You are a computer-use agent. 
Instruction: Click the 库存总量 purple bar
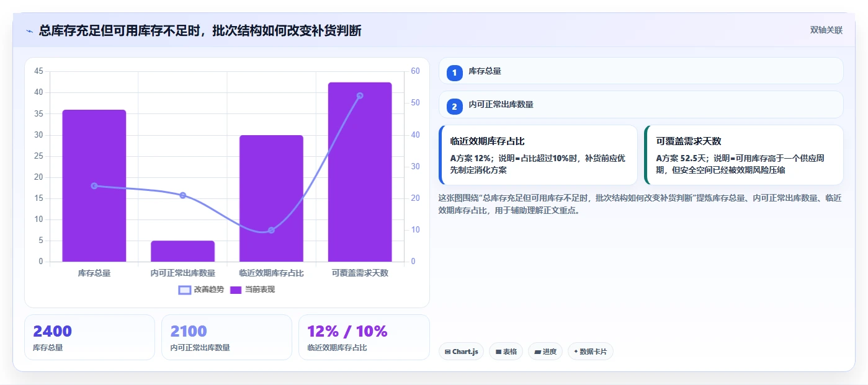[x=94, y=185]
